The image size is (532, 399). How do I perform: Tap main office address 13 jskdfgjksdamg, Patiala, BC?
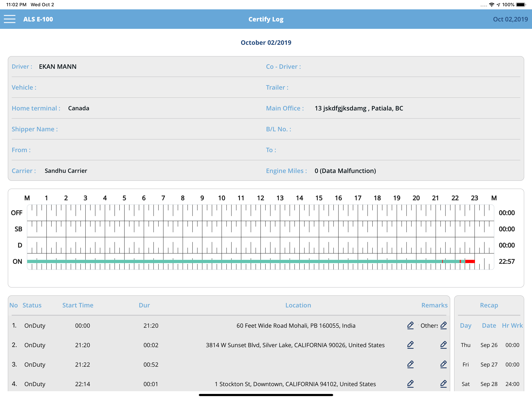359,108
